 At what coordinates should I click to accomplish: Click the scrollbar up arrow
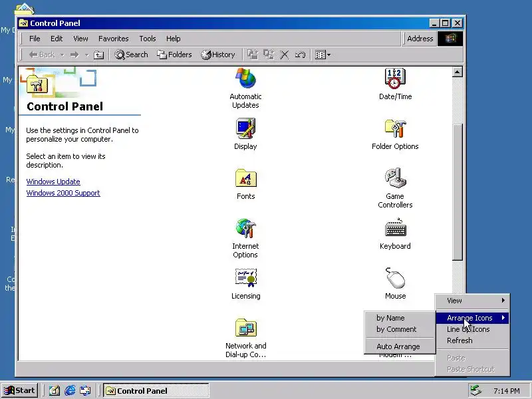pyautogui.click(x=458, y=72)
